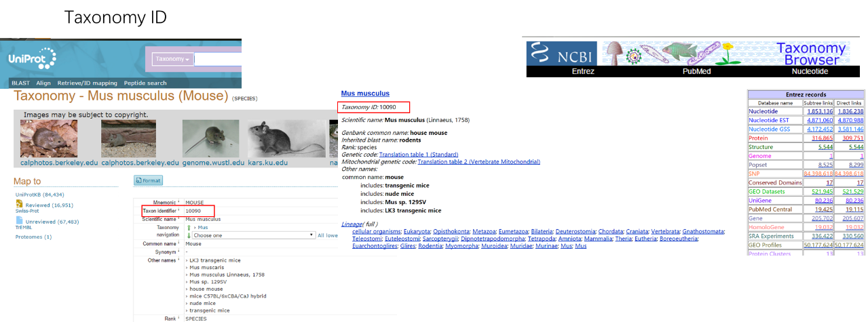Viewport: 868px width, 322px height.
Task: Open SRA Experiments database link
Action: 772,236
